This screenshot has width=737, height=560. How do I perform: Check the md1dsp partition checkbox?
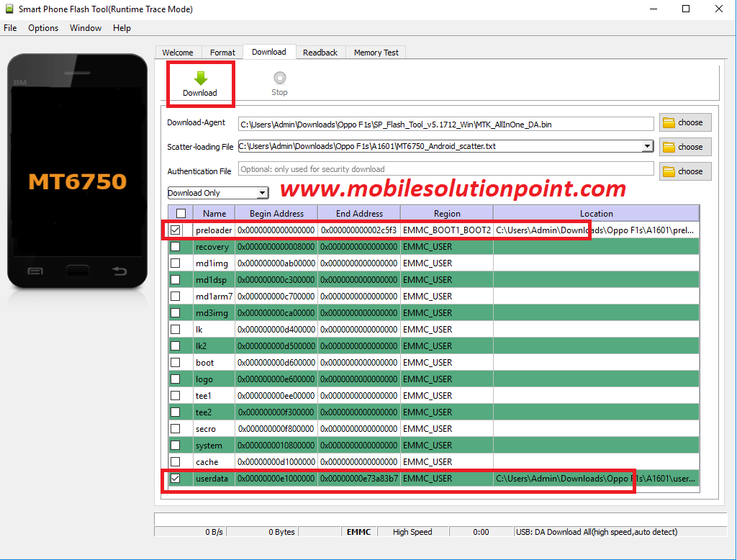[x=176, y=280]
